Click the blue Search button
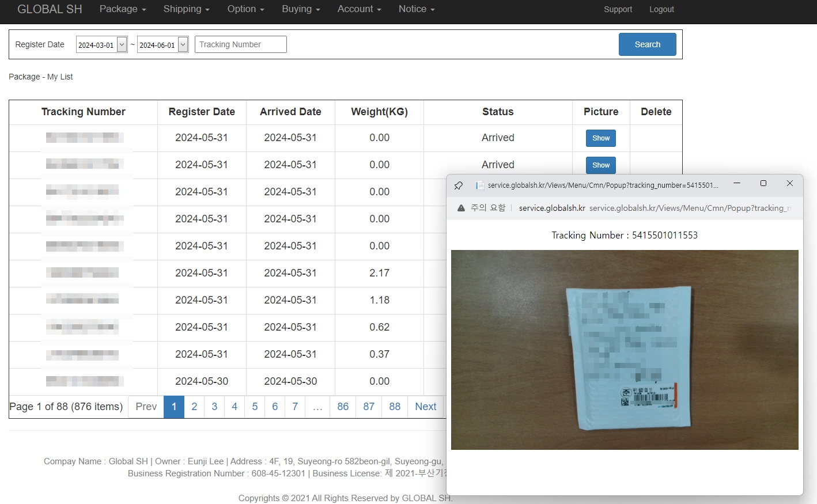817x504 pixels. click(647, 44)
